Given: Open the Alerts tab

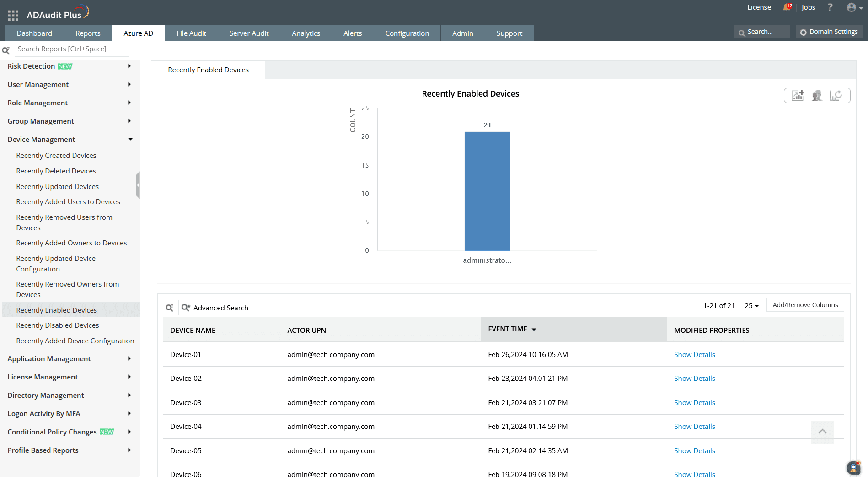Looking at the screenshot, I should point(353,33).
